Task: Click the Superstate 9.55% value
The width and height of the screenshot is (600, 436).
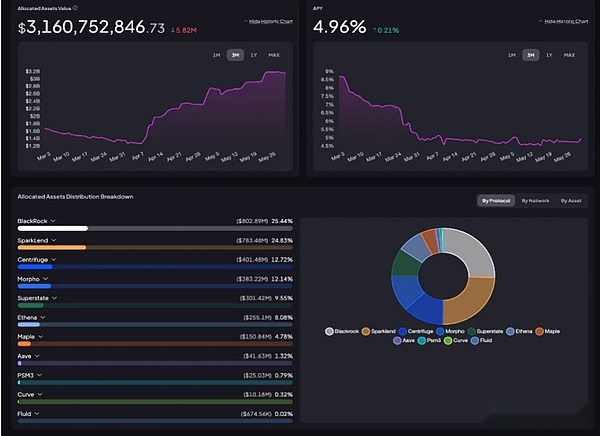Action: 284,298
